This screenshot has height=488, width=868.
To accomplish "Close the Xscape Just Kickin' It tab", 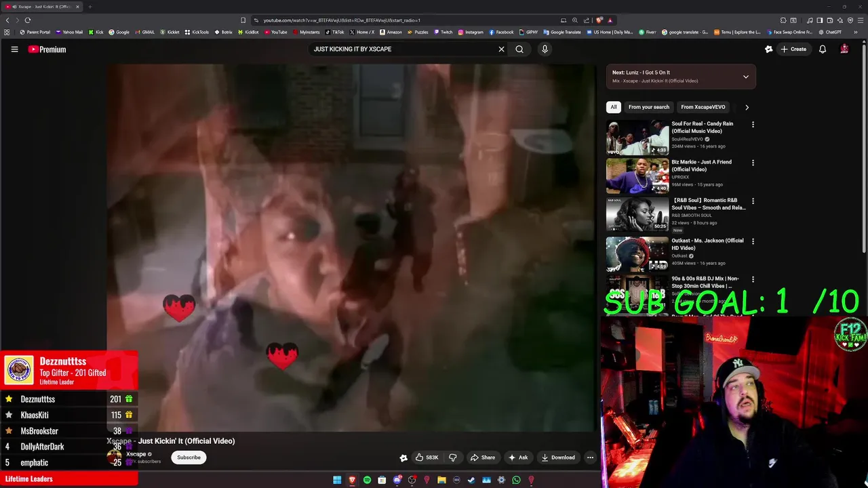I will 77,7.
